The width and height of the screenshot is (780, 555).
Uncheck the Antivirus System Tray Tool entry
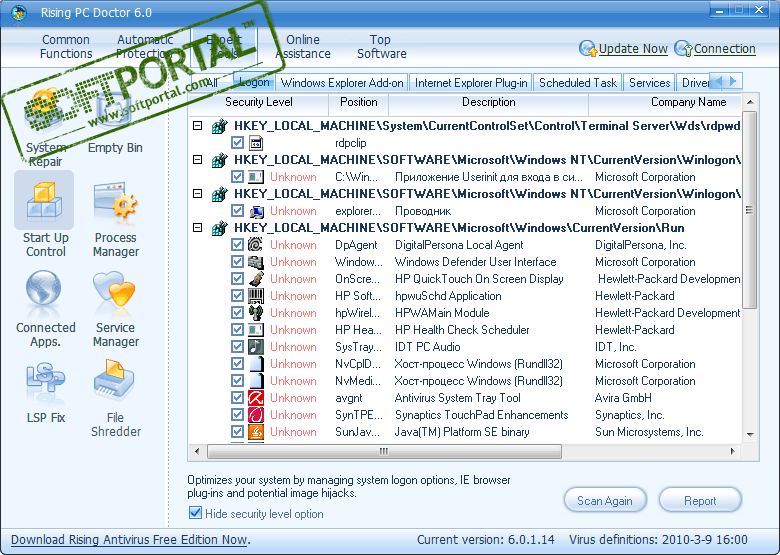(x=237, y=397)
